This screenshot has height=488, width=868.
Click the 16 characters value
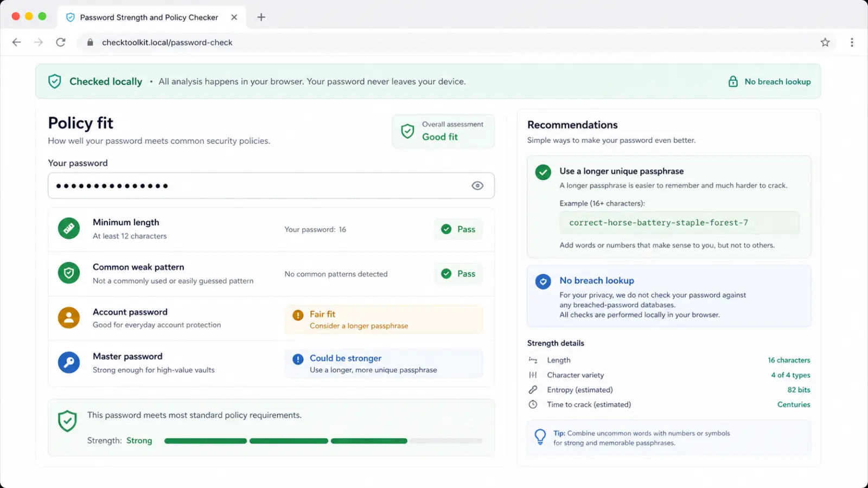789,360
